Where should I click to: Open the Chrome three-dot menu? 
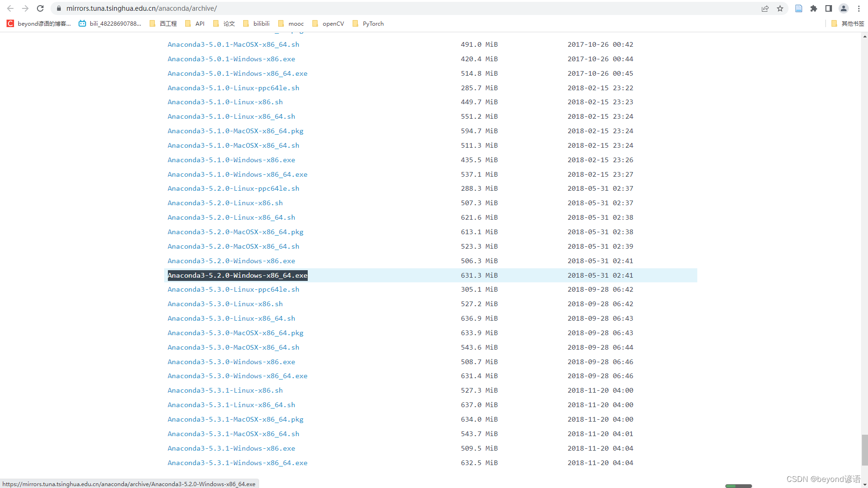click(859, 8)
